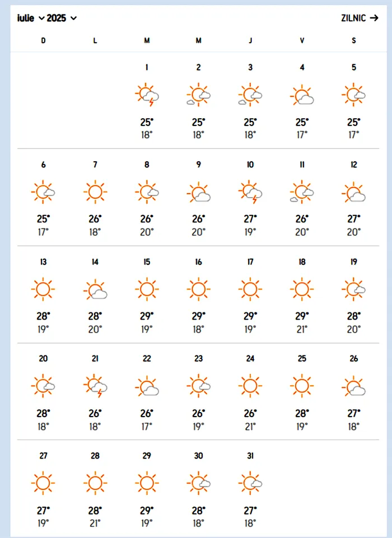Click the weather icon on July 26
Screen dimensions: 392x538
pos(354,386)
